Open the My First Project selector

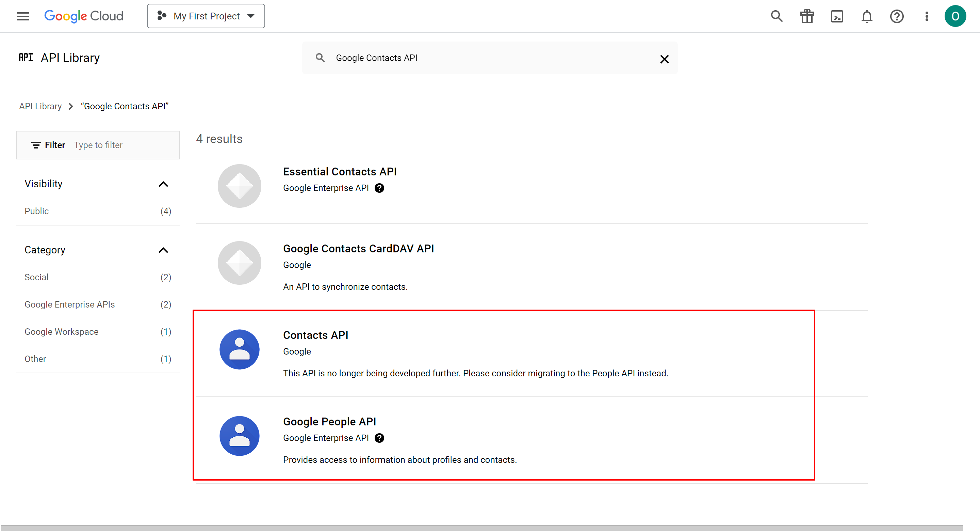point(206,16)
